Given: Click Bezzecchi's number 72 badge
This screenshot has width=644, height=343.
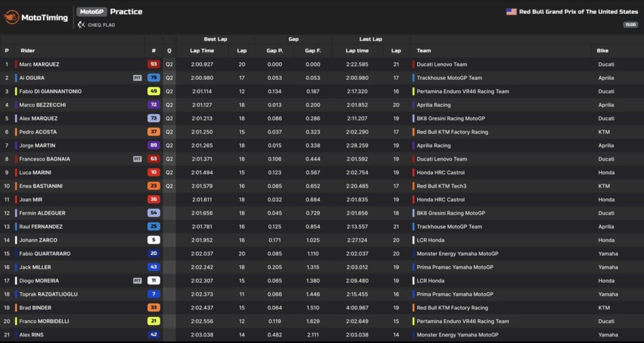Looking at the screenshot, I should (x=153, y=104).
